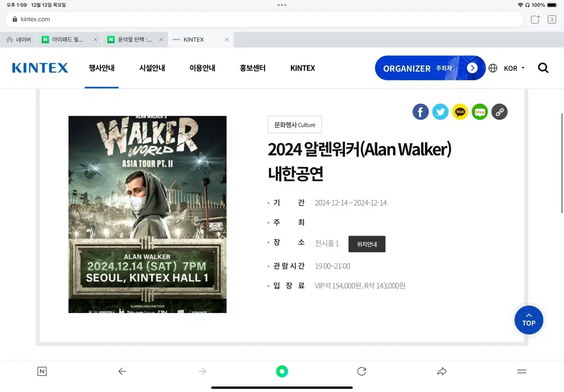Tap the three-dot multitasking handle

pyautogui.click(x=282, y=5)
